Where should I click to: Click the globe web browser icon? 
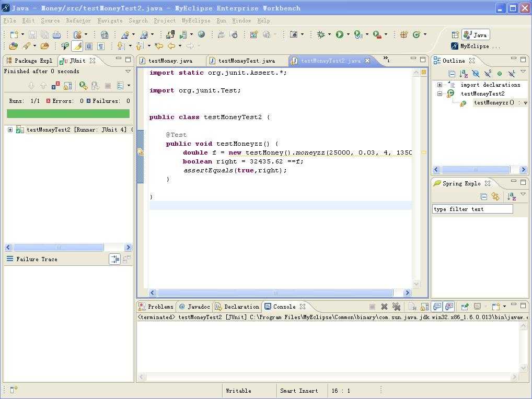tap(202, 34)
